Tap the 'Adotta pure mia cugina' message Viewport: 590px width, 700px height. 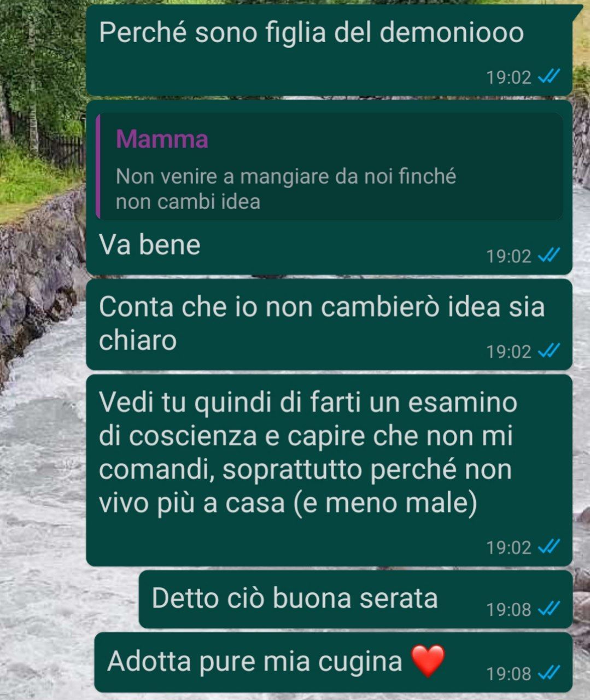point(334,662)
